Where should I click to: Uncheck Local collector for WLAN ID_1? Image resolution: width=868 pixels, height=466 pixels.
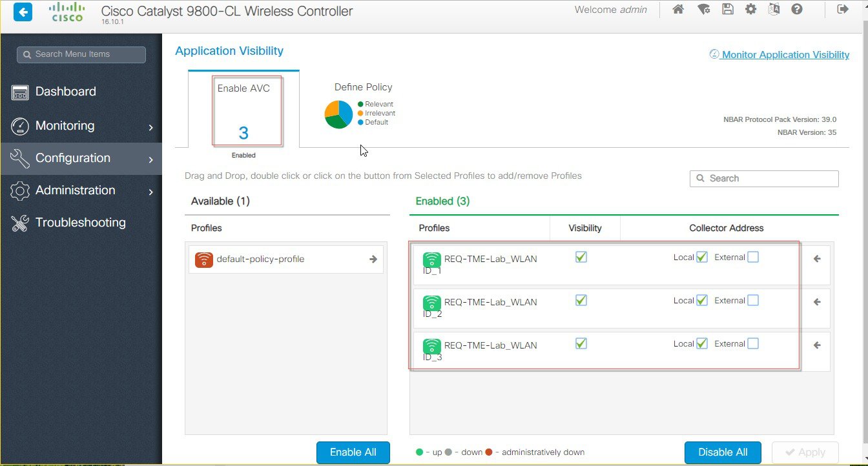click(702, 257)
